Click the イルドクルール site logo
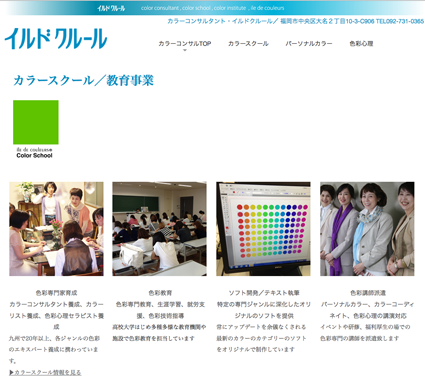The width and height of the screenshot is (425, 378). click(x=56, y=39)
